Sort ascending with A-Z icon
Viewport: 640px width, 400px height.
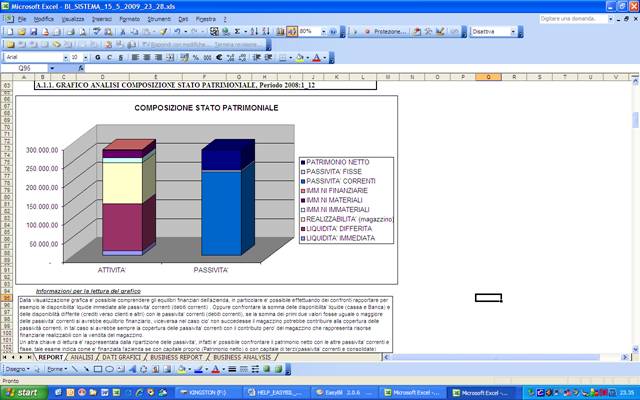(254, 32)
